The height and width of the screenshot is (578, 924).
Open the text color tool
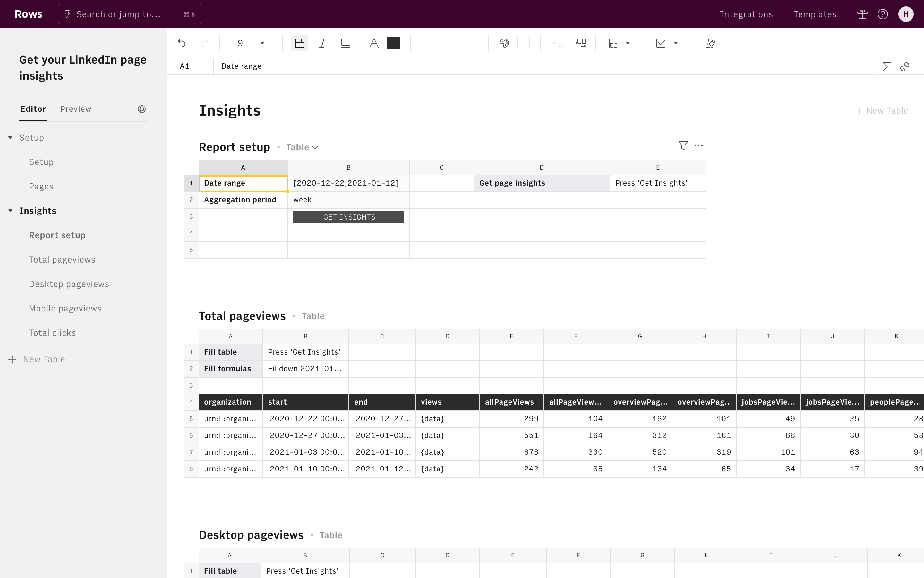tap(374, 43)
